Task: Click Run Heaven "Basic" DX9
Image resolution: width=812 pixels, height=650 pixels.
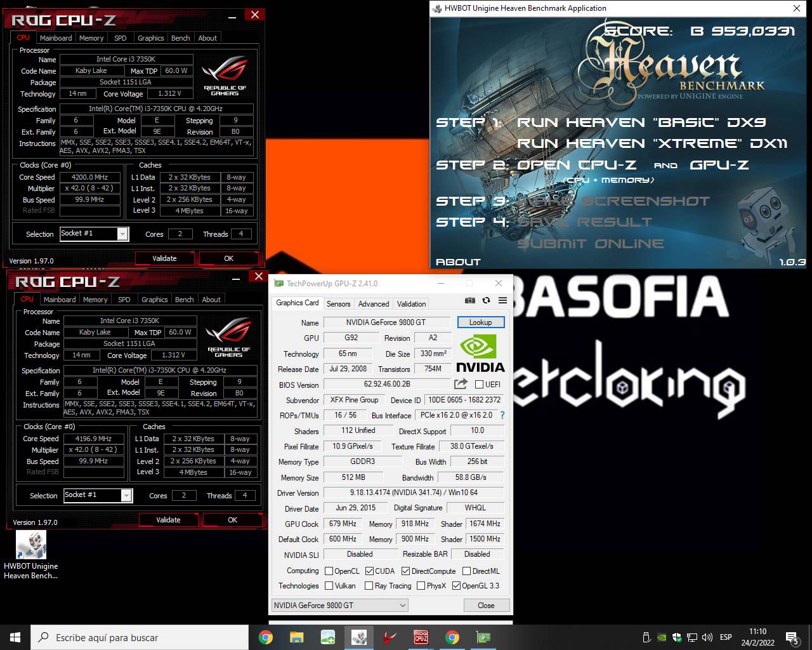Action: point(642,123)
